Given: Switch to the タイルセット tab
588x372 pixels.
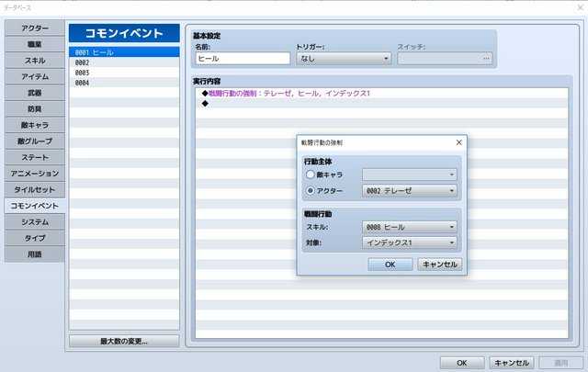Looking at the screenshot, I should [35, 189].
